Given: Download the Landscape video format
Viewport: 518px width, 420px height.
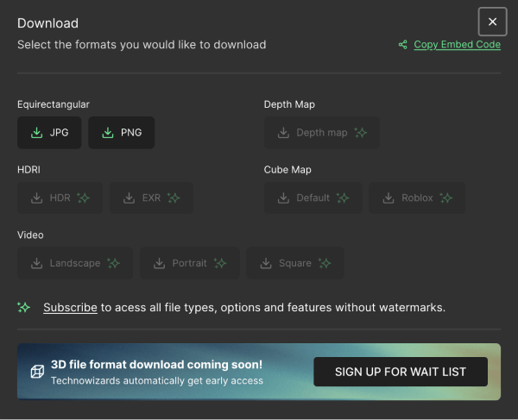Looking at the screenshot, I should [74, 263].
